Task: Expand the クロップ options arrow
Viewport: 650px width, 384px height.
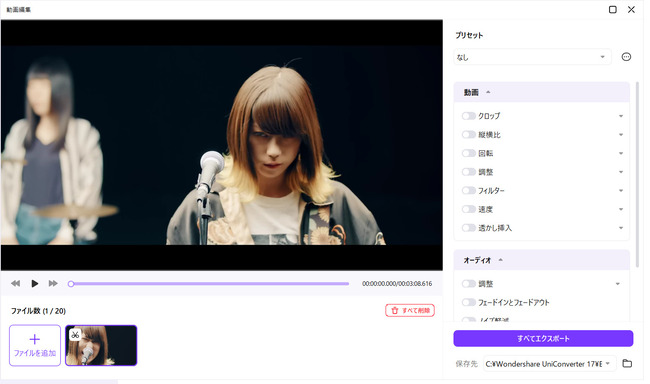Action: tap(621, 116)
